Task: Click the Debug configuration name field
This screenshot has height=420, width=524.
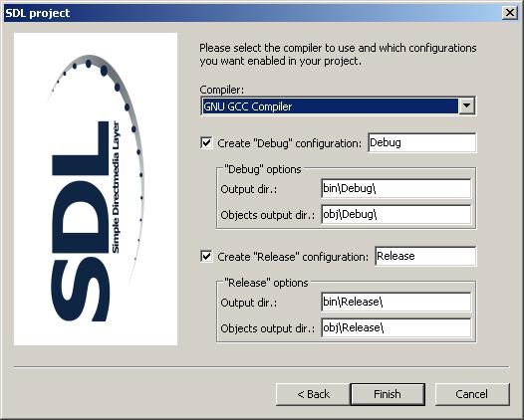Action: point(422,142)
